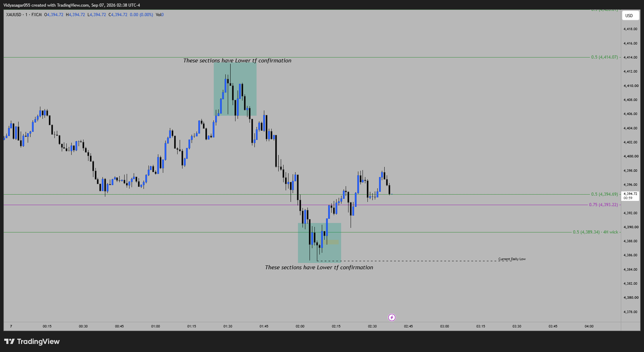Open the USD currency selector

(630, 16)
